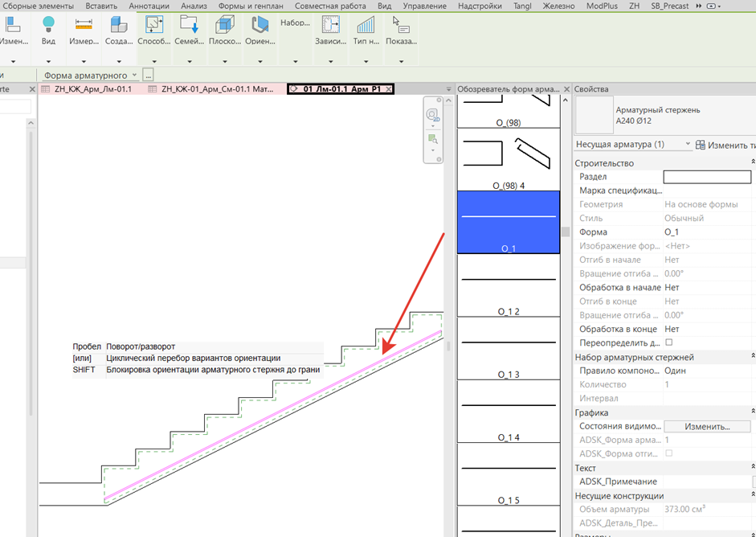Viewport: 756px width, 537px height.
Task: Select the O_1 3 rebar shape thumbnail
Action: [x=509, y=348]
